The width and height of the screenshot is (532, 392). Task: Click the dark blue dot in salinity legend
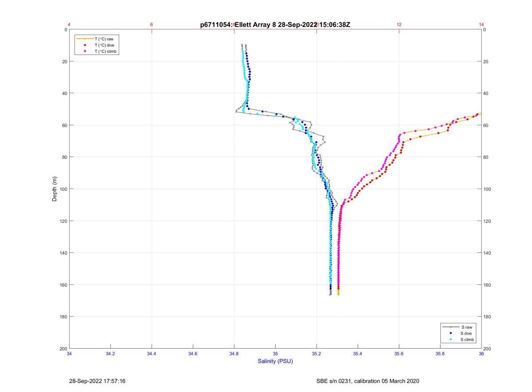tap(450, 333)
